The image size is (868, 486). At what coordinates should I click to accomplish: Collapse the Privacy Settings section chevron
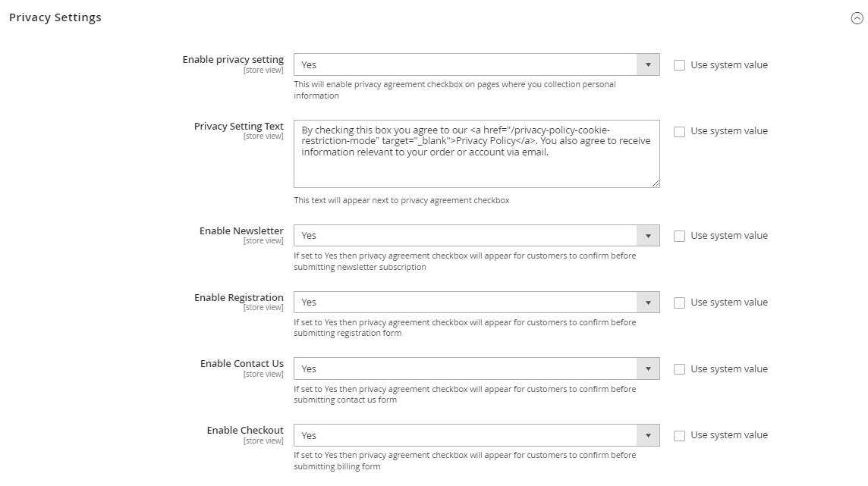tap(857, 19)
